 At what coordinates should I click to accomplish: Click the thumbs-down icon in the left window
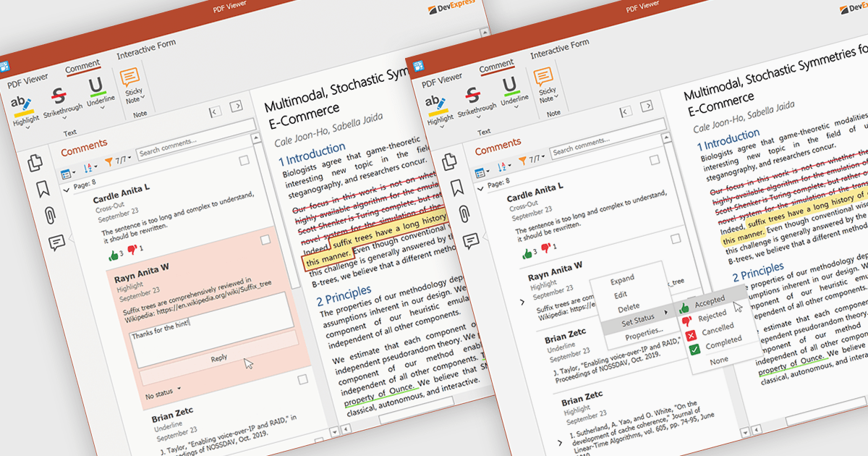coord(132,248)
